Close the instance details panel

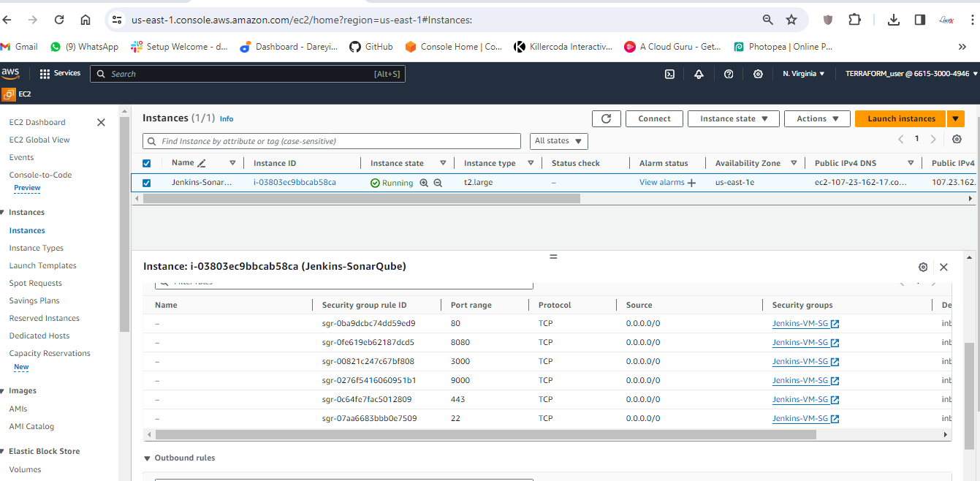pyautogui.click(x=943, y=267)
